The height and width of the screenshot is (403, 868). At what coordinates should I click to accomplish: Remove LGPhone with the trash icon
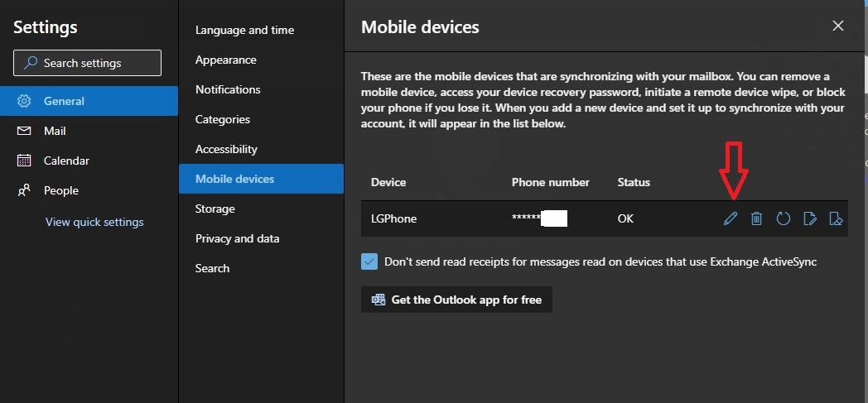756,218
